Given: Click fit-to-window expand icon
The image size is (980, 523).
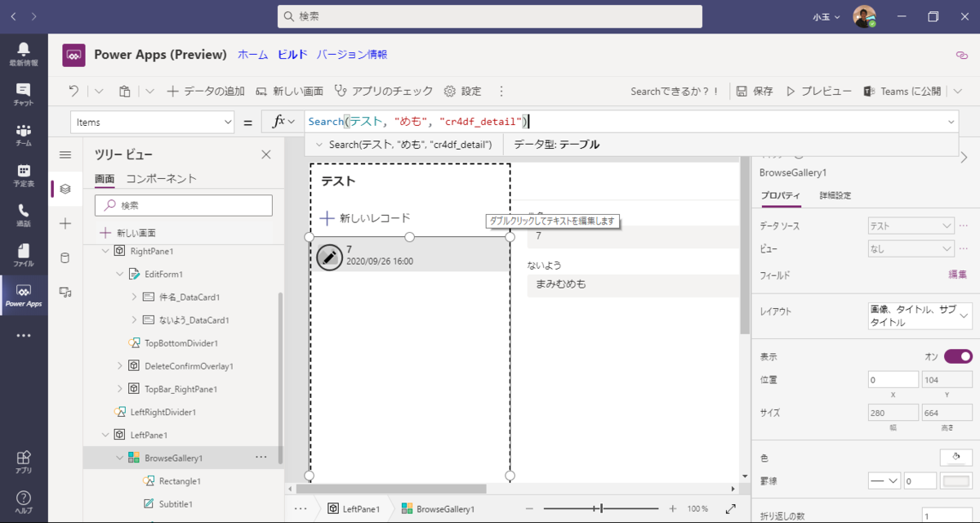Looking at the screenshot, I should [x=731, y=508].
